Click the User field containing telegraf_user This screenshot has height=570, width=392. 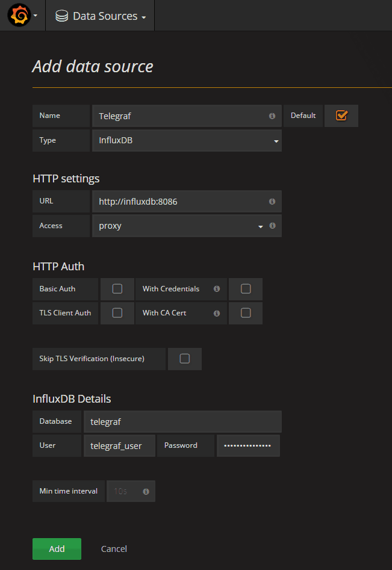119,445
